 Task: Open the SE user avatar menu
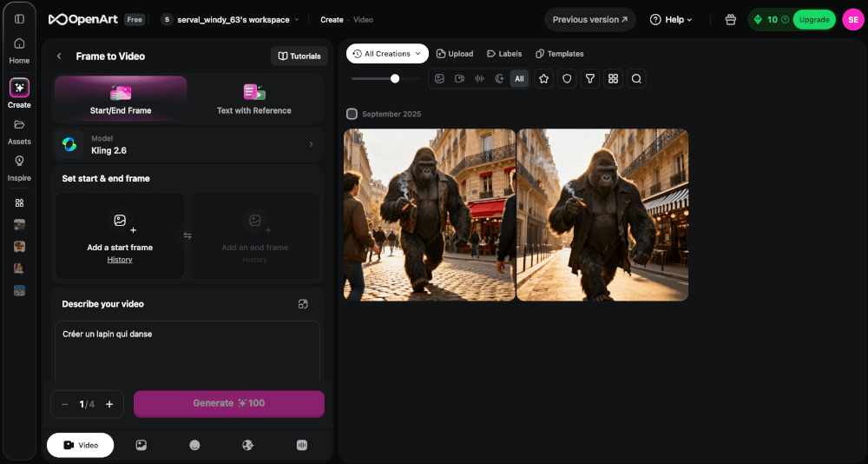click(853, 19)
